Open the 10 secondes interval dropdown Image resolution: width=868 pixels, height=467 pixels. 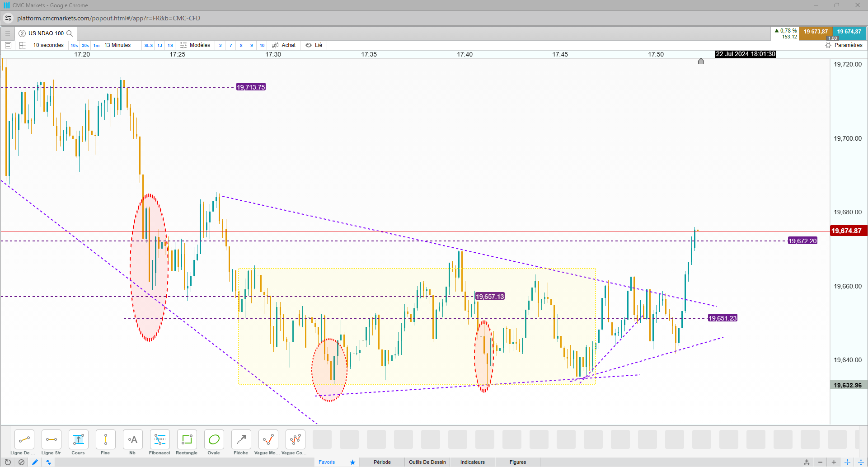48,45
